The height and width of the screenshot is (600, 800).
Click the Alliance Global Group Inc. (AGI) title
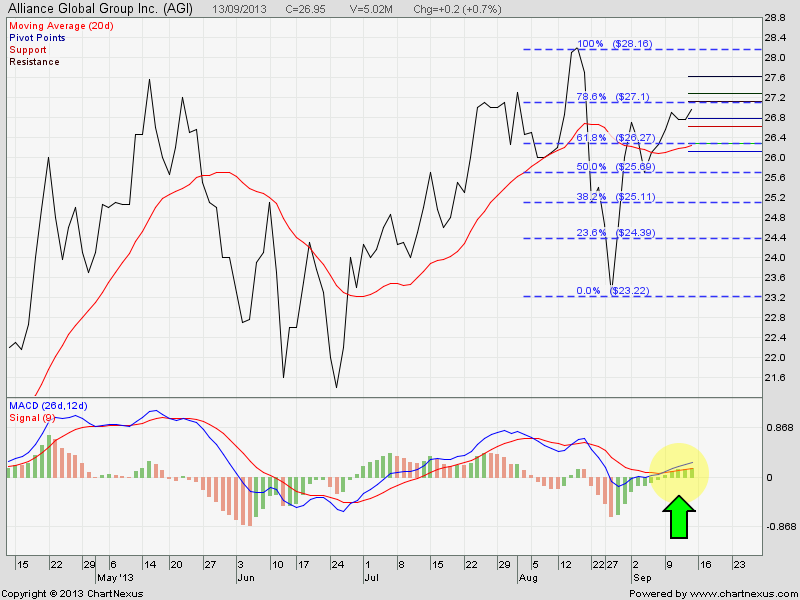[101, 9]
